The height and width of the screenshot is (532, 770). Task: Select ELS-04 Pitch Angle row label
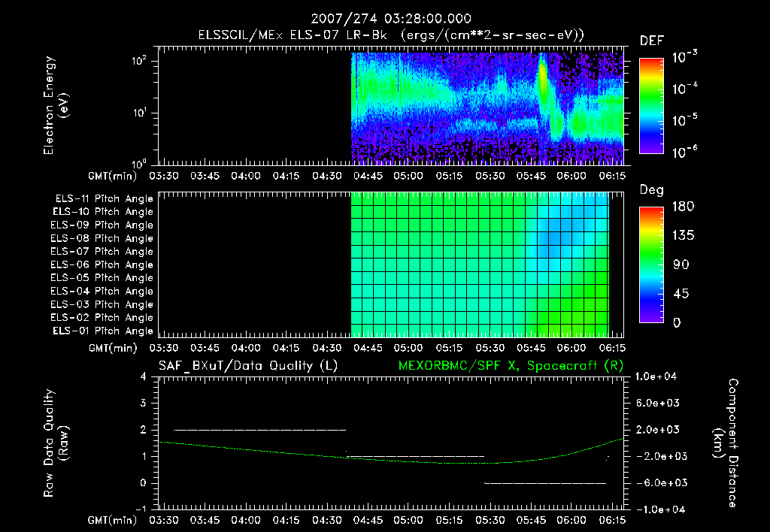point(102,291)
